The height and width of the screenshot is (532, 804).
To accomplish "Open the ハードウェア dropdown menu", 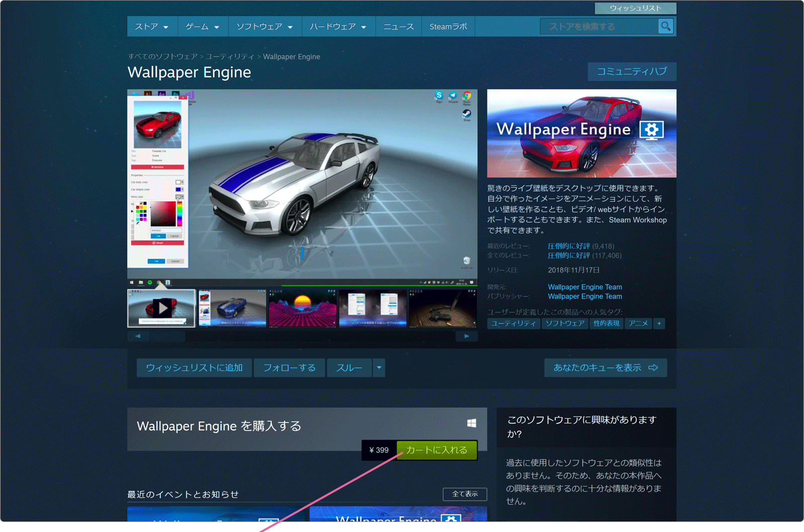I will tap(338, 27).
